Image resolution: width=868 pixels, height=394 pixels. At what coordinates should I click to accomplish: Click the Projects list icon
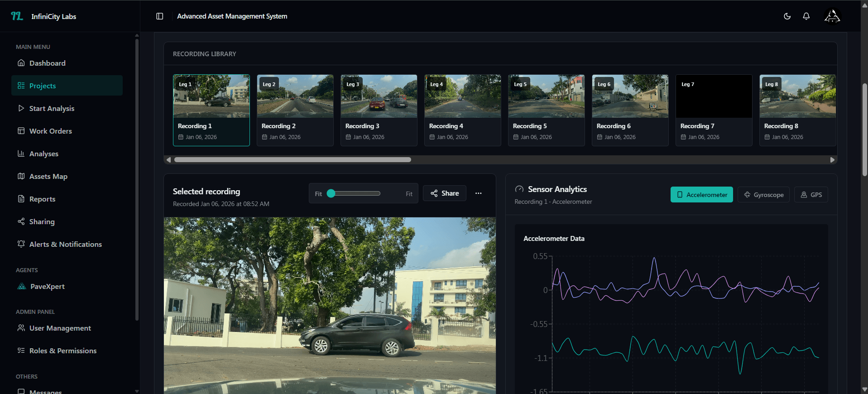click(21, 86)
